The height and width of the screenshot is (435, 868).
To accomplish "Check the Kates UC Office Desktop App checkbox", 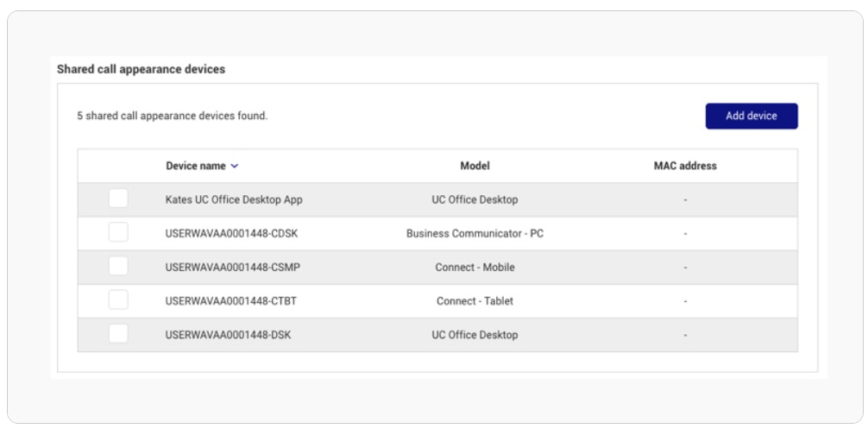I will click(118, 199).
